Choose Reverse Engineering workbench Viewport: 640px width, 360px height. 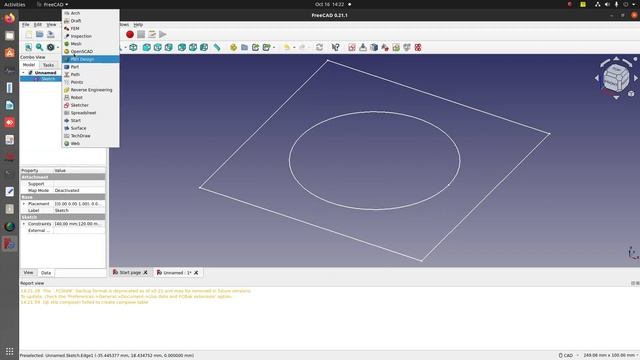click(x=91, y=90)
